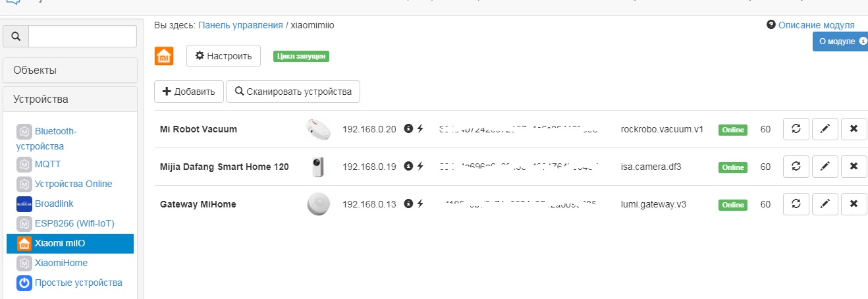Go to MQTT devices section

pos(47,164)
